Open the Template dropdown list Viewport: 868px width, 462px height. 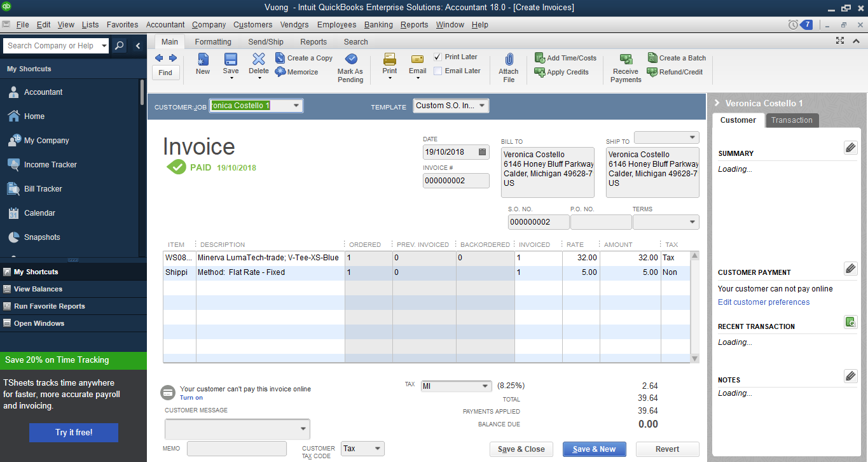482,106
